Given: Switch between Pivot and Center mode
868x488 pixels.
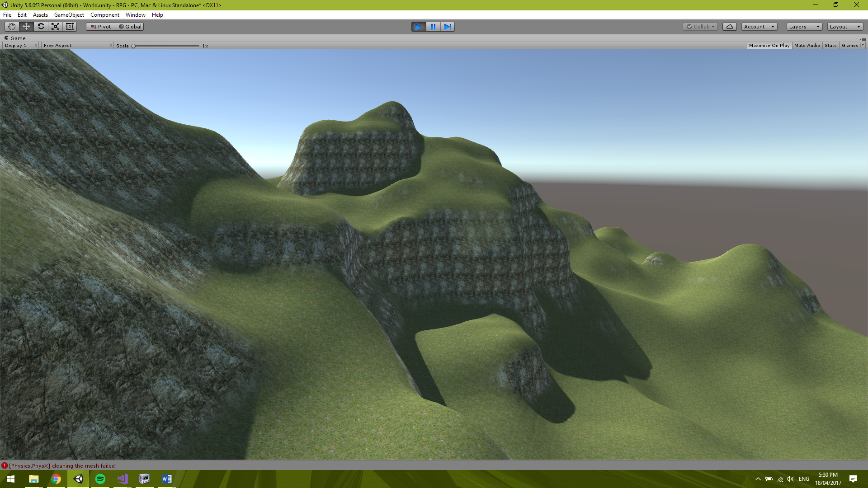Looking at the screenshot, I should (x=100, y=26).
